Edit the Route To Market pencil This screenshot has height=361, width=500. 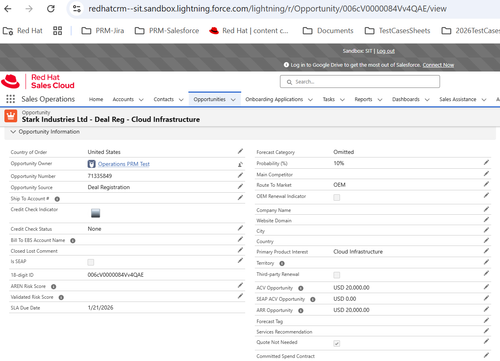486,184
